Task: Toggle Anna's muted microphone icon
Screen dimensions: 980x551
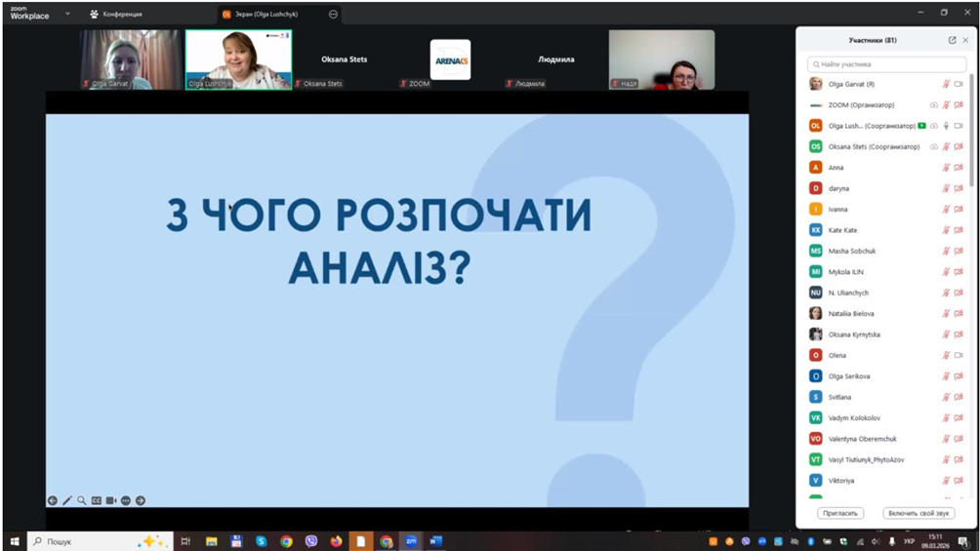Action: (x=945, y=168)
